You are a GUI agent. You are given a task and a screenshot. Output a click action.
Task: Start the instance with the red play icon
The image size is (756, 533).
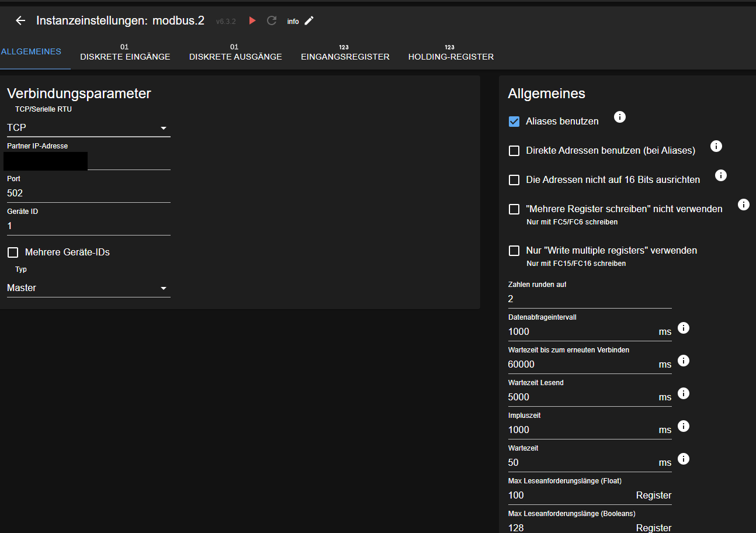(252, 21)
